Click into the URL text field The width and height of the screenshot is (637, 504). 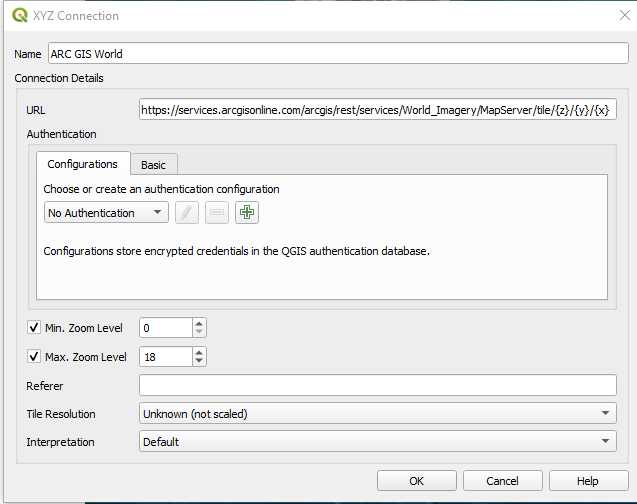pos(377,110)
